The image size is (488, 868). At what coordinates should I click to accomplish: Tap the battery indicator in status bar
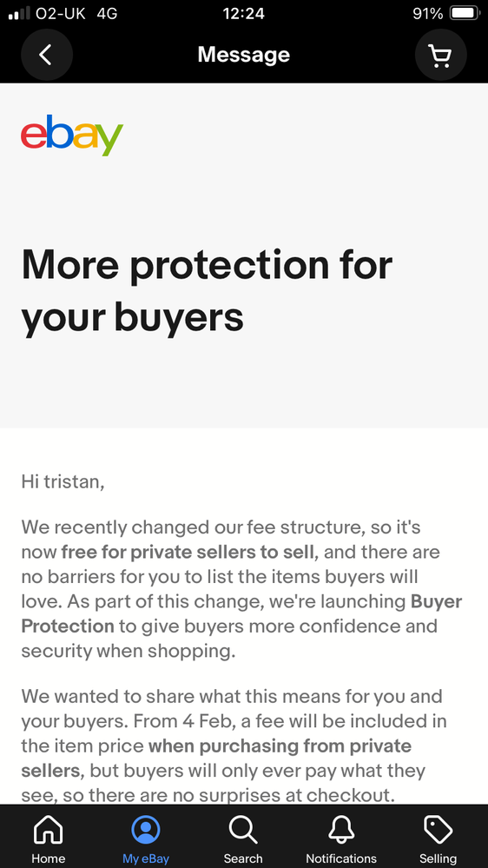pos(465,13)
